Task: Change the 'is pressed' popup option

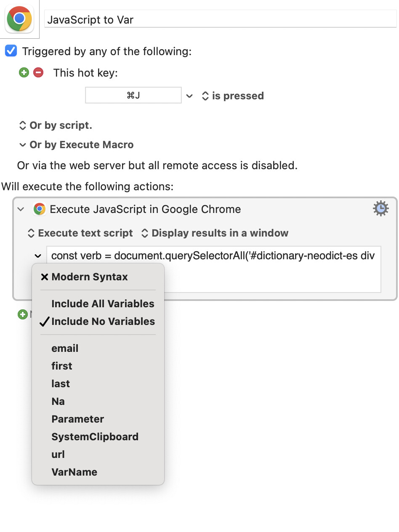Action: [x=233, y=96]
